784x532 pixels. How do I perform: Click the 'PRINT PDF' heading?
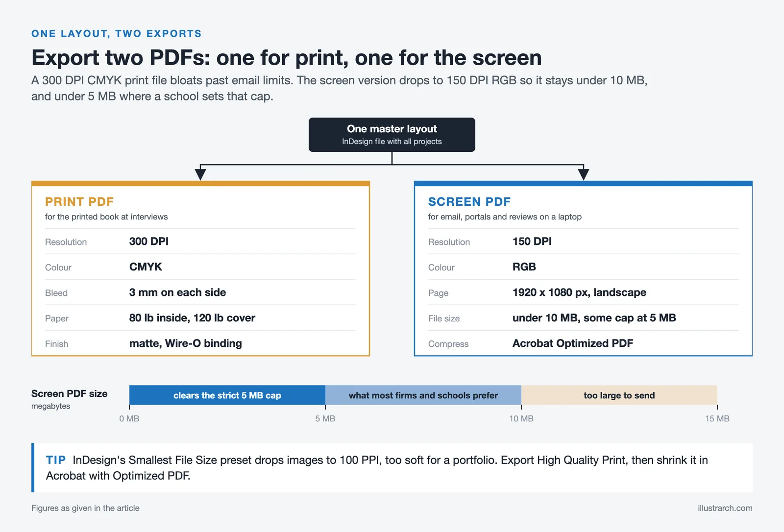(x=79, y=202)
